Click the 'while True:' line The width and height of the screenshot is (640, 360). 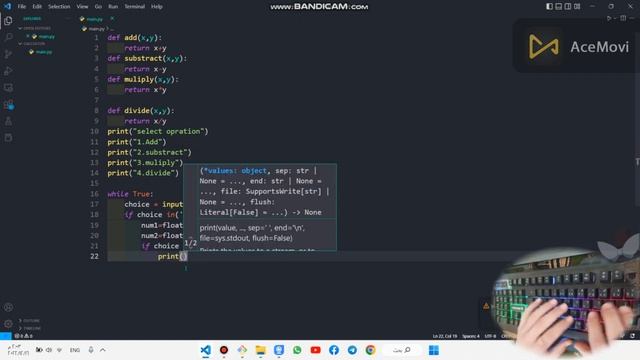(x=130, y=194)
